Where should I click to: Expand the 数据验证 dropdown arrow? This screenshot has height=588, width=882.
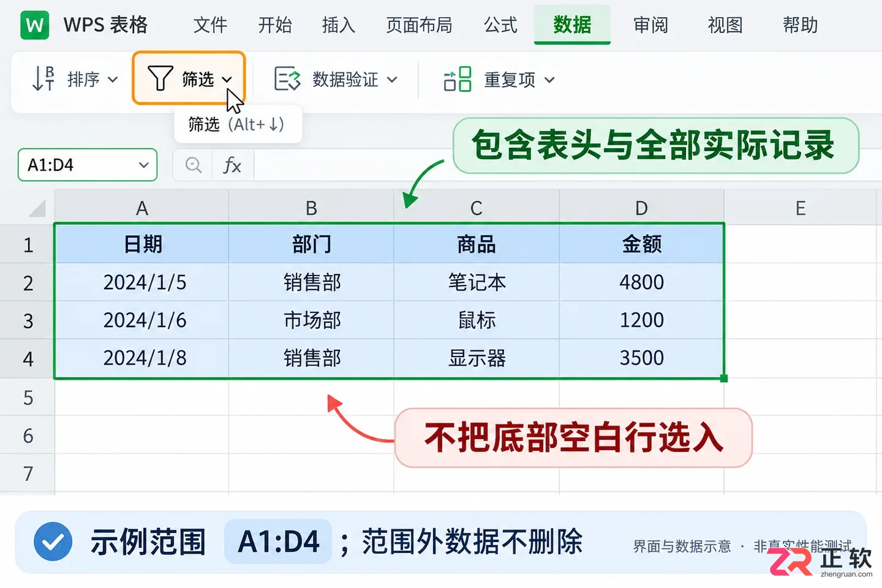392,80
